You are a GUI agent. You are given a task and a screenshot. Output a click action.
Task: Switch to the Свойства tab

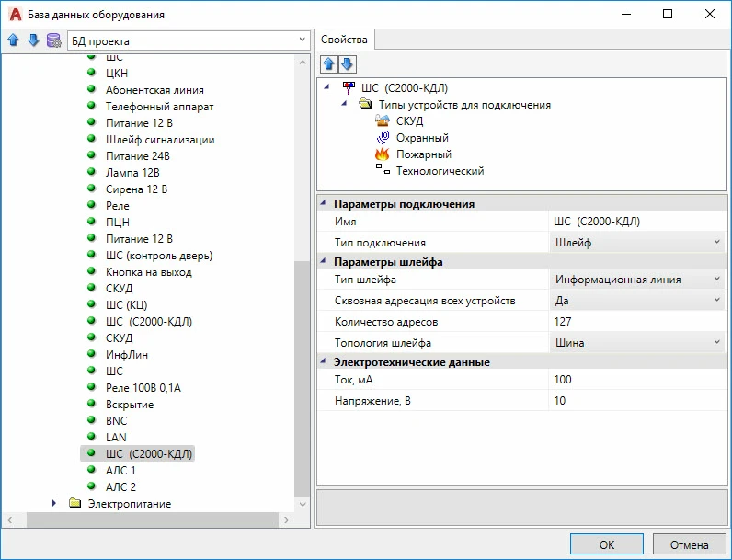click(346, 40)
